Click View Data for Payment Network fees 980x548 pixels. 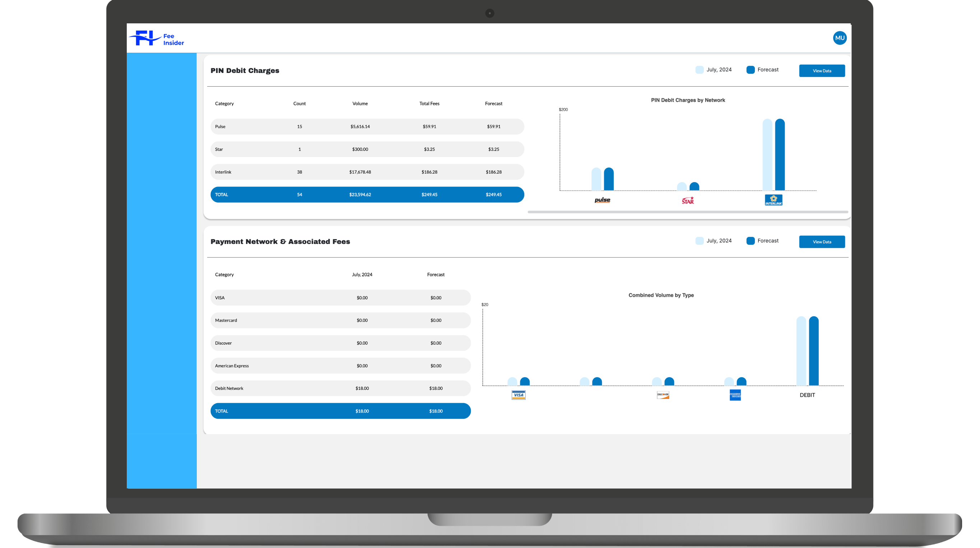822,242
